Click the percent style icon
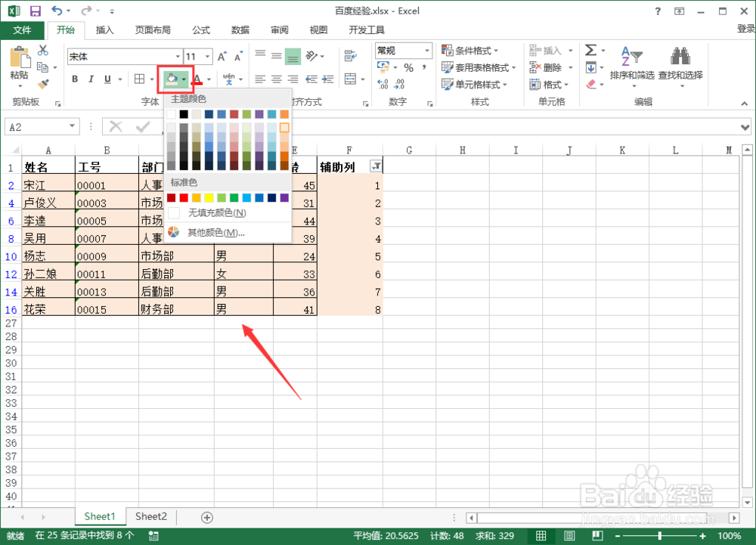Viewport: 756px width, 545px height. [x=408, y=68]
